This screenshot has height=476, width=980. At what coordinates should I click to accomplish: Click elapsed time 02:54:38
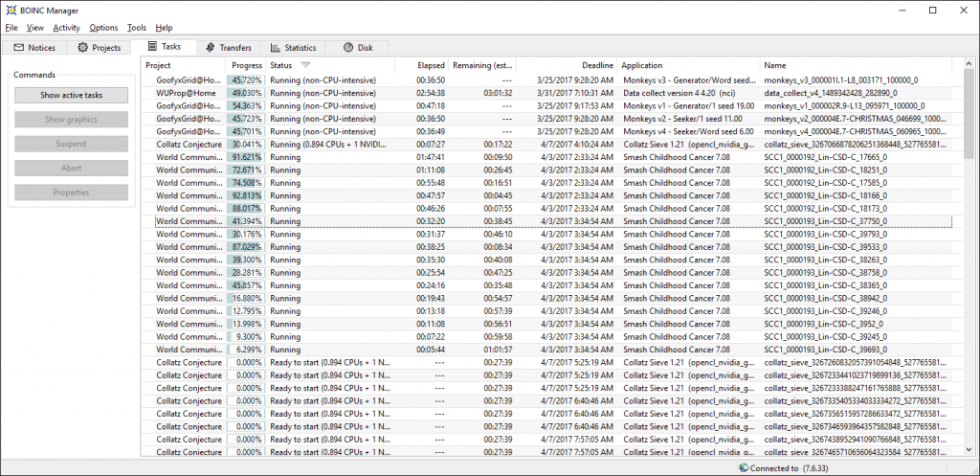tap(431, 93)
